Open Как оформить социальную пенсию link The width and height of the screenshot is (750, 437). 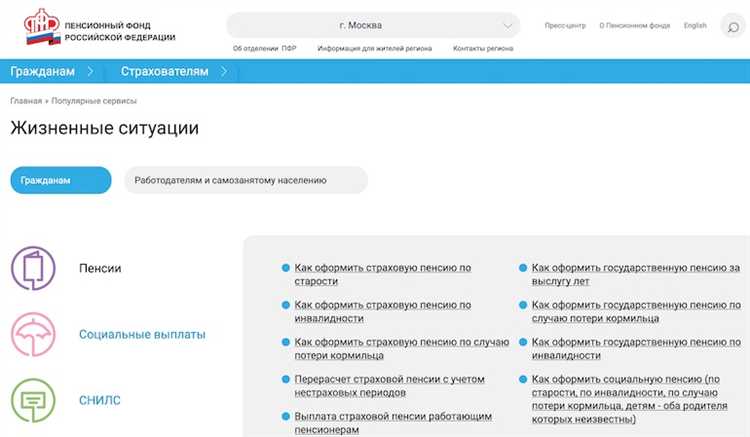(629, 399)
